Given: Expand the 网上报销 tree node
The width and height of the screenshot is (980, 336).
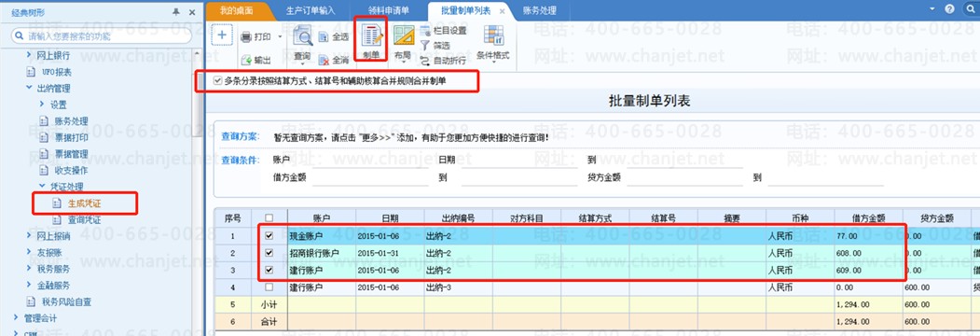Looking at the screenshot, I should tap(29, 236).
